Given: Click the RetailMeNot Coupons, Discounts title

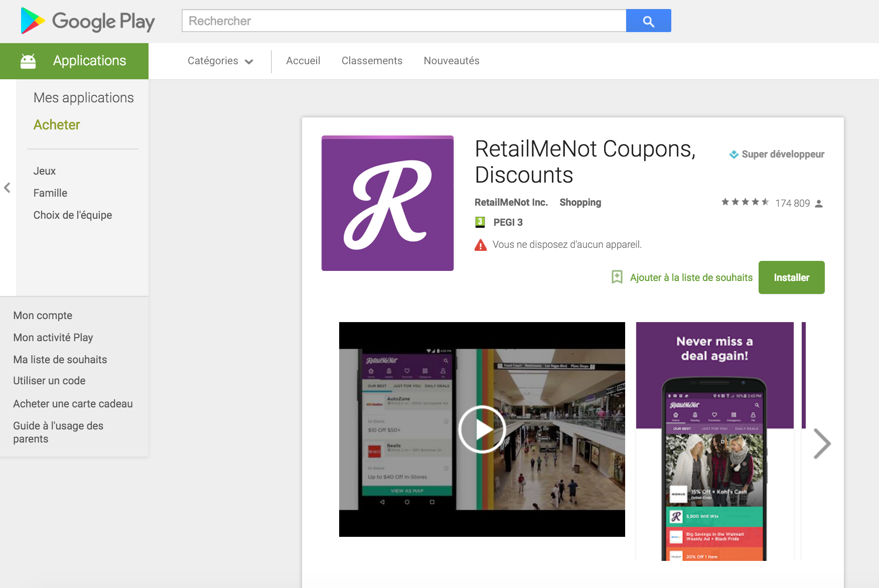Looking at the screenshot, I should tap(585, 162).
